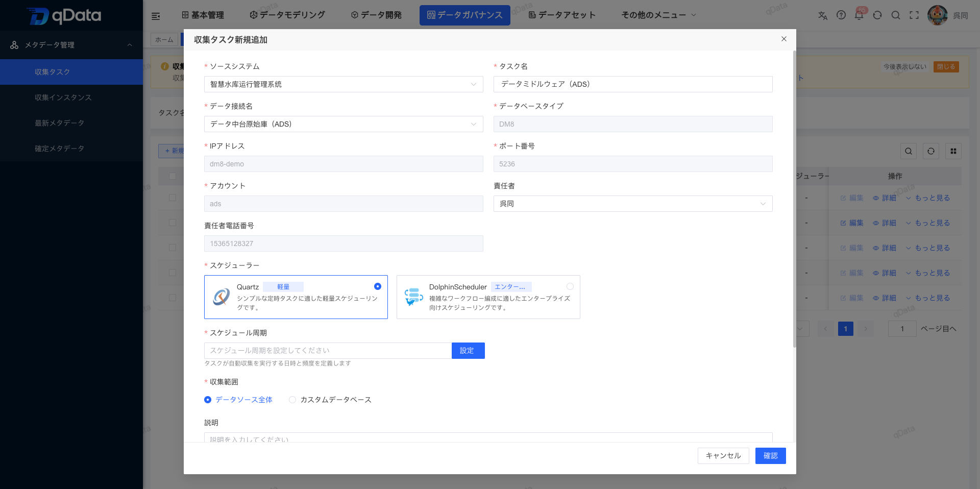Check the second table row checkbox

tap(173, 223)
